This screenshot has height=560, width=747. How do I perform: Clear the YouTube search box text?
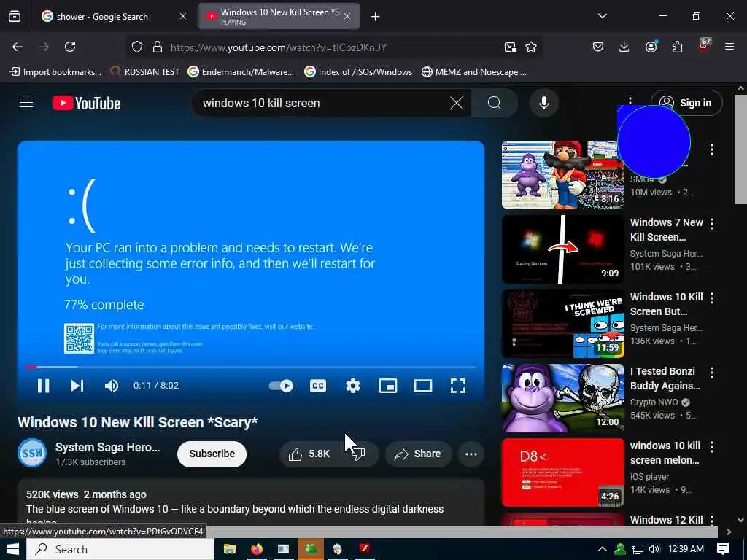(x=457, y=103)
